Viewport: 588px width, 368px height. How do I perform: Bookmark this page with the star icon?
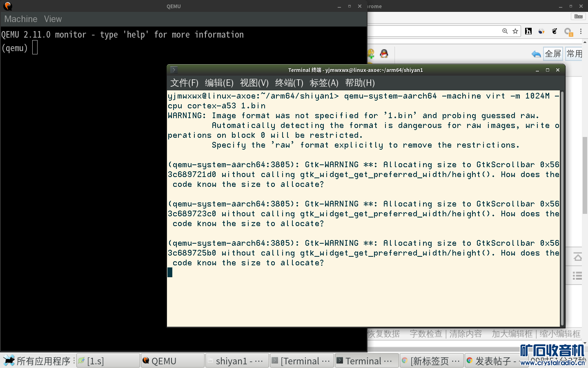click(x=515, y=31)
